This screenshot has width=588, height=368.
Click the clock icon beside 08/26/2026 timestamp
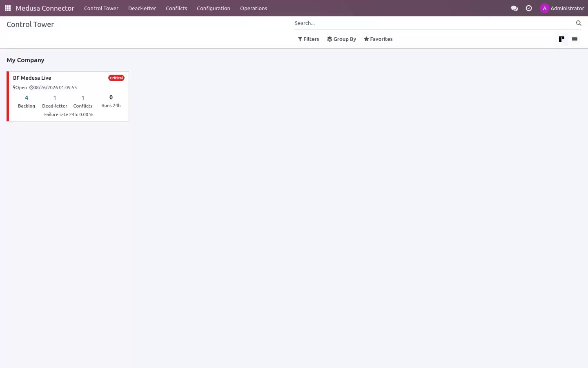point(31,88)
